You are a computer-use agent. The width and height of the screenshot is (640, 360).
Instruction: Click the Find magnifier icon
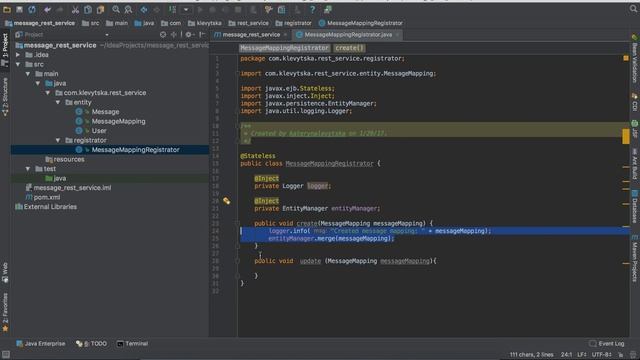click(116, 9)
